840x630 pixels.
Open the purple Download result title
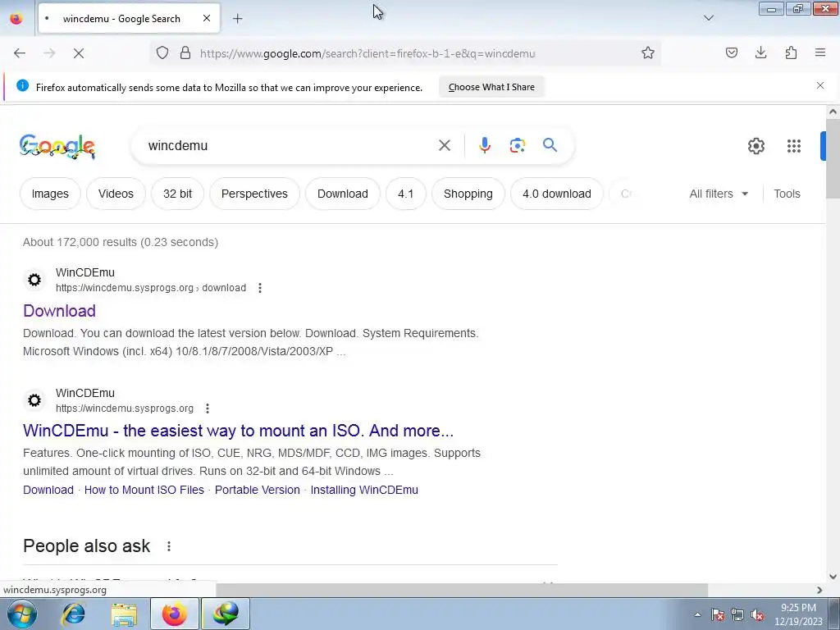pos(59,311)
